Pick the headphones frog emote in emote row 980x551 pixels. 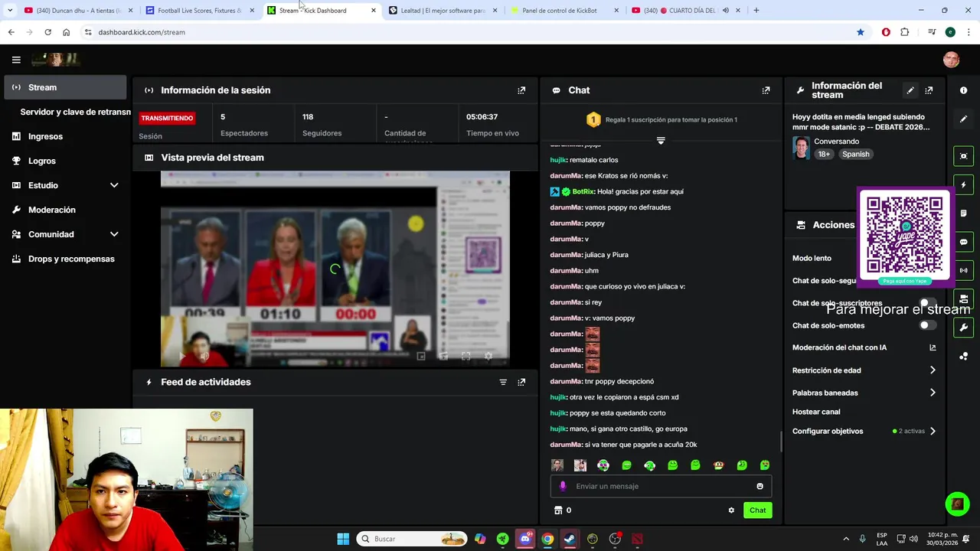(x=649, y=465)
